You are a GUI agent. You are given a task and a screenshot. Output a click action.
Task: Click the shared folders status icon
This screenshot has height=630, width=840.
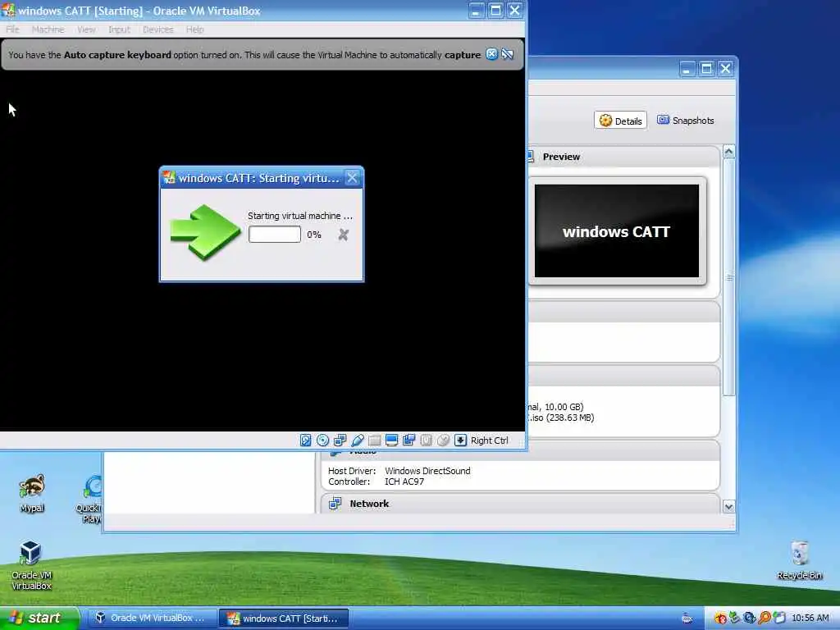(x=374, y=441)
